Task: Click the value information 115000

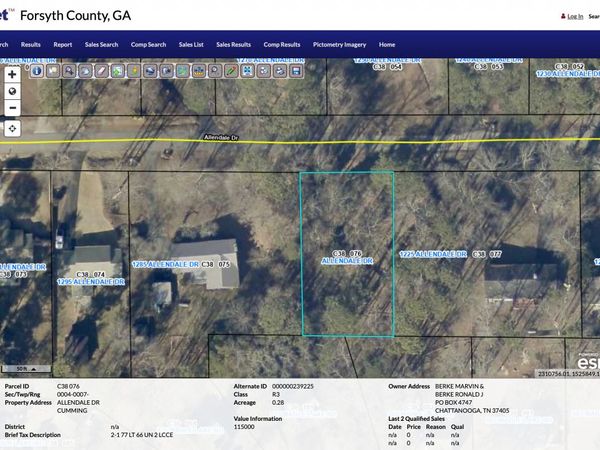Action: pos(244,427)
